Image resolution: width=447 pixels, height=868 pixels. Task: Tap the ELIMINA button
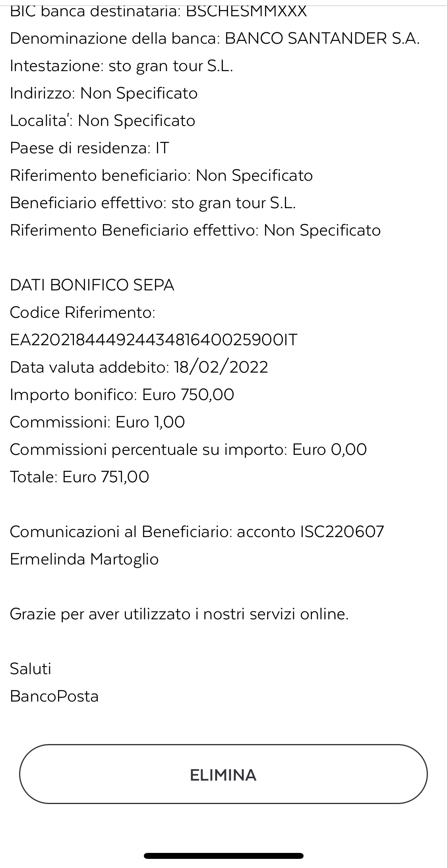click(223, 774)
